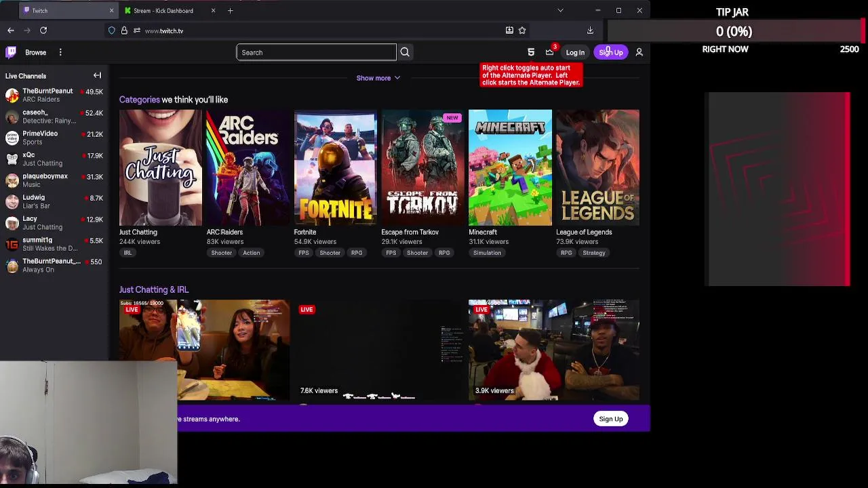Open Just Chatting category cover

[x=161, y=167]
